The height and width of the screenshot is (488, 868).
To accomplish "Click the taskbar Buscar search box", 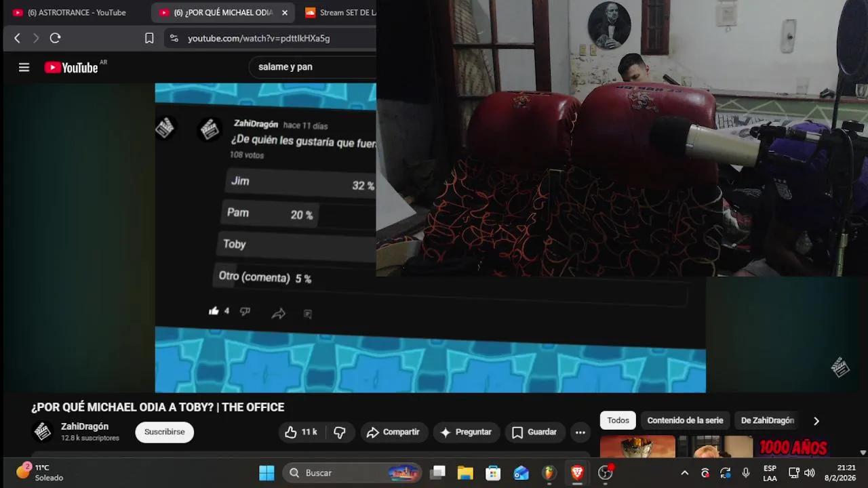I will pos(353,472).
